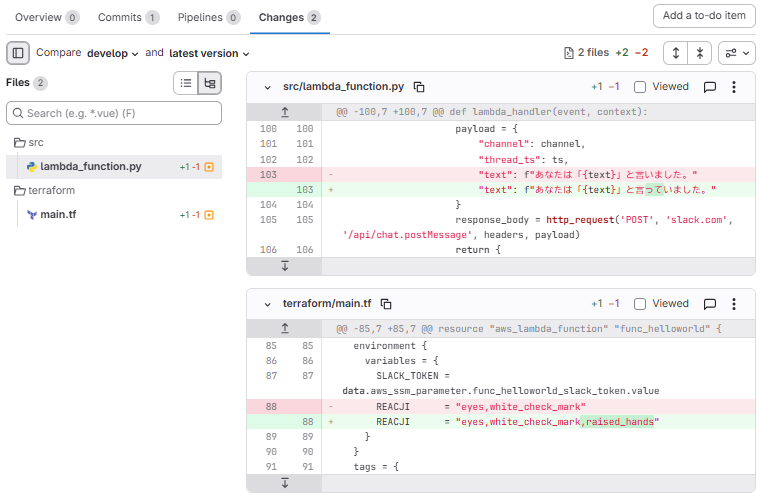
Task: Mark terraform/main.tf as Viewed
Action: [640, 304]
